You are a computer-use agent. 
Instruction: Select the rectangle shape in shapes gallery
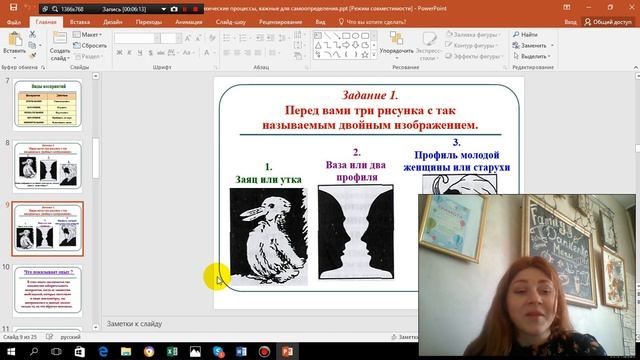[346, 36]
